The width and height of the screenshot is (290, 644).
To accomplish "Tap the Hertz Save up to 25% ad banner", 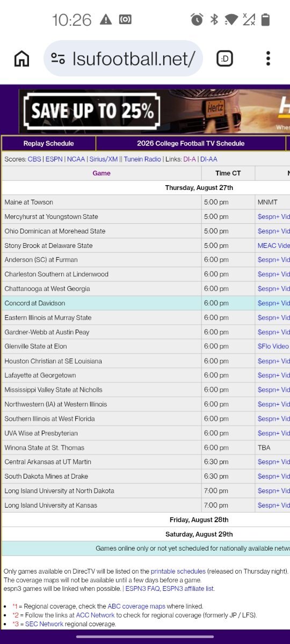I will (x=154, y=111).
